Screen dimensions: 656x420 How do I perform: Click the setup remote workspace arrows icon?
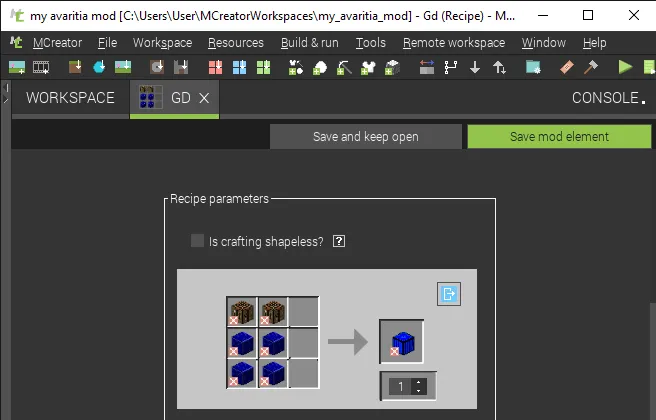click(x=427, y=67)
